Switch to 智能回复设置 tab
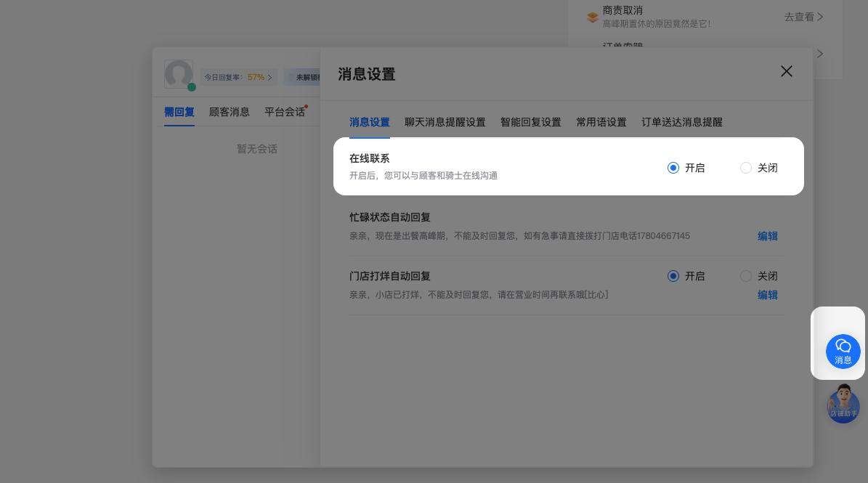The height and width of the screenshot is (483, 868). (x=530, y=122)
